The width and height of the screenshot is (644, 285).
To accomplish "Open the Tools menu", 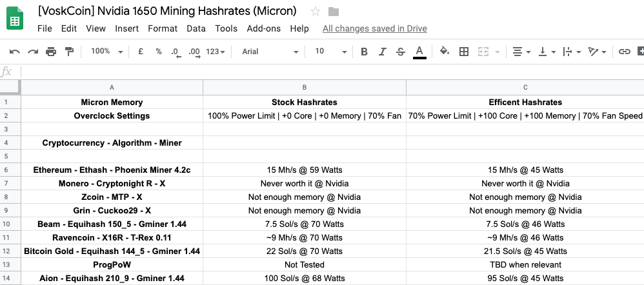I will click(226, 29).
